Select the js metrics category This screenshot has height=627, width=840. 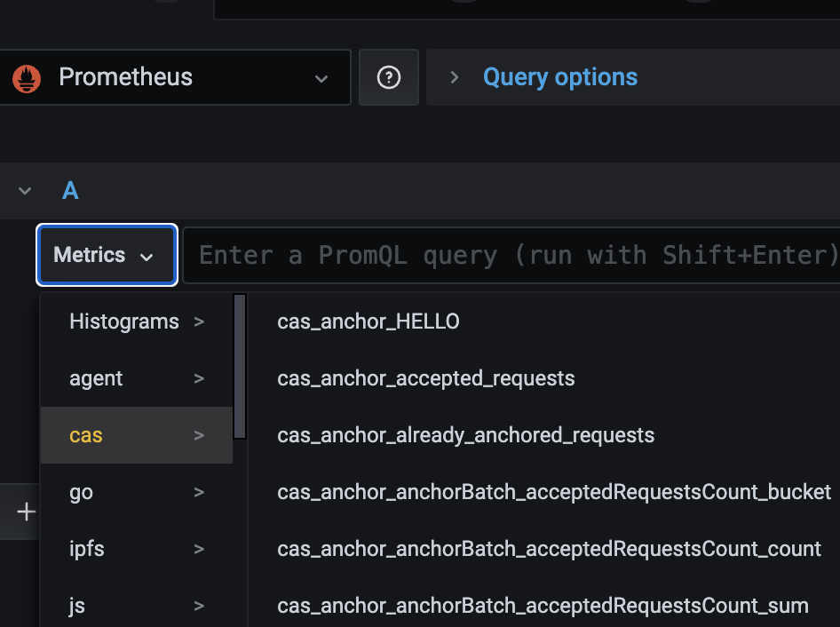point(137,606)
